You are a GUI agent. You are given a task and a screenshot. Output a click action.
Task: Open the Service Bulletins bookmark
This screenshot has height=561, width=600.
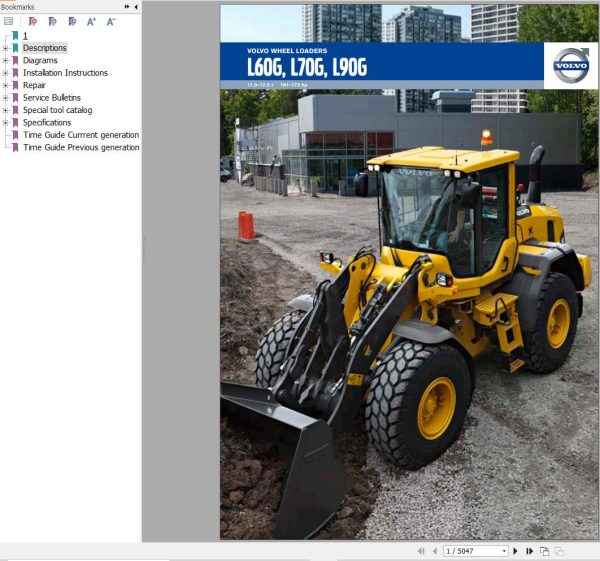[52, 98]
